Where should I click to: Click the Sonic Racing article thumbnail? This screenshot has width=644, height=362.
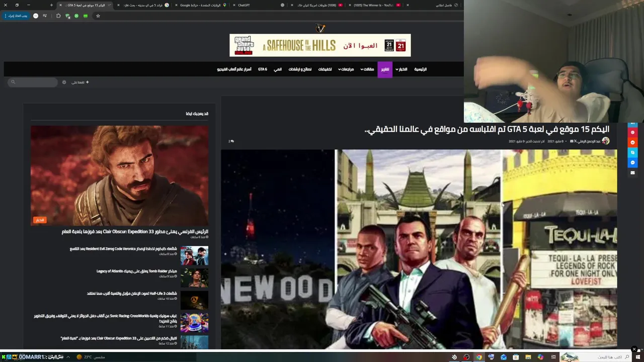point(194,322)
